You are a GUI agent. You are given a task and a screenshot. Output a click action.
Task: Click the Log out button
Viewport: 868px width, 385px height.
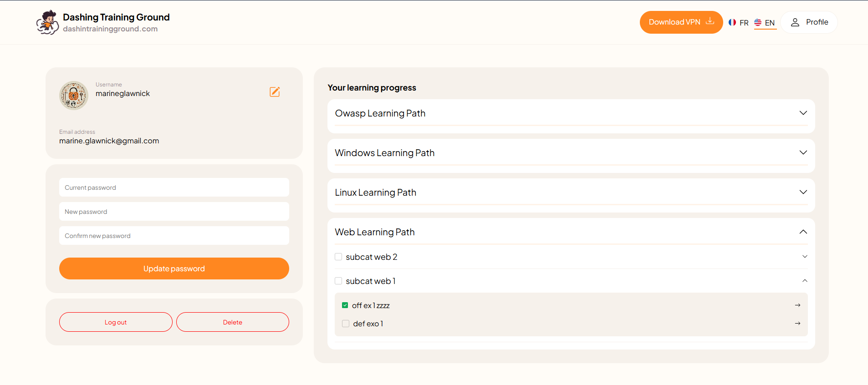(116, 322)
